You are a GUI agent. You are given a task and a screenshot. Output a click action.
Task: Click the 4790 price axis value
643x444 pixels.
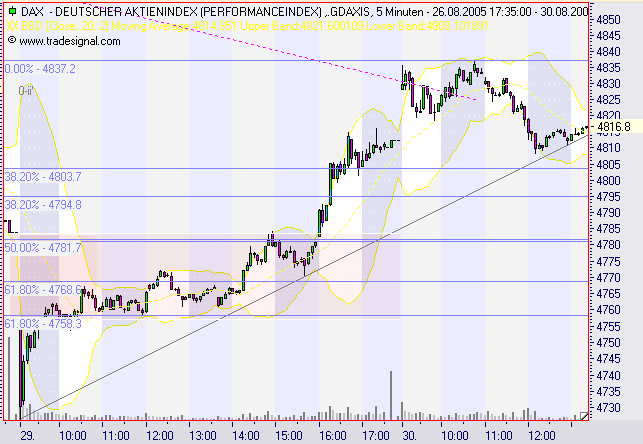tap(609, 213)
